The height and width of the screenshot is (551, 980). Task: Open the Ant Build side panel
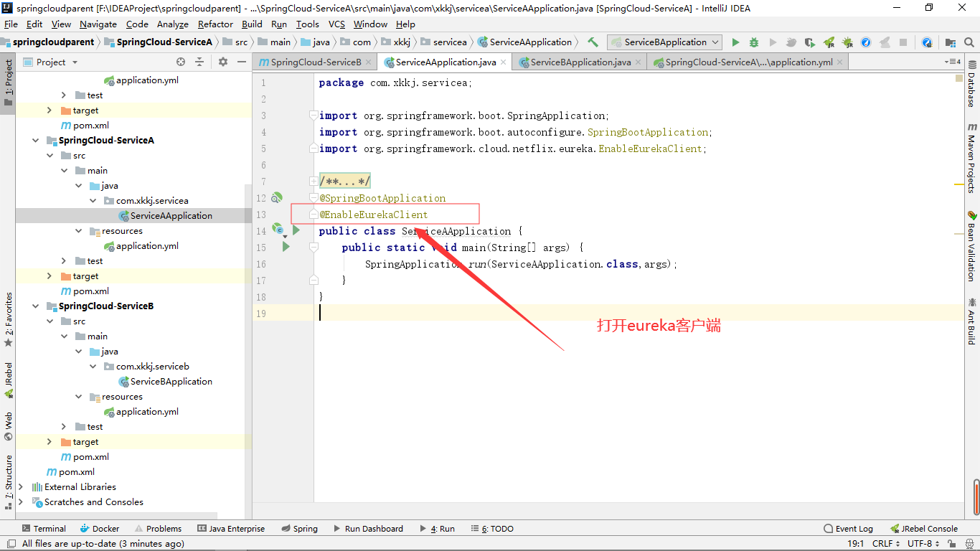(972, 321)
